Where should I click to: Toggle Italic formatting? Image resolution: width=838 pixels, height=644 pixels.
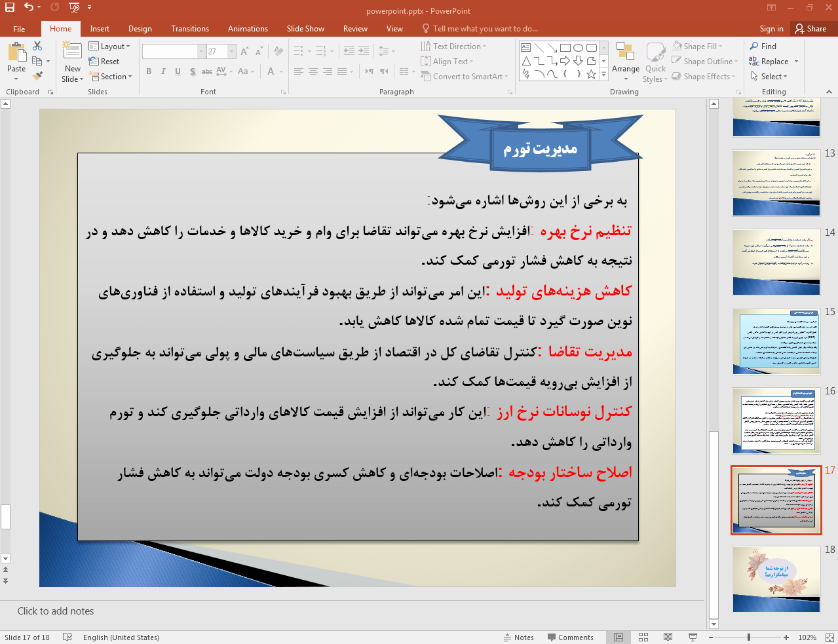[163, 71]
